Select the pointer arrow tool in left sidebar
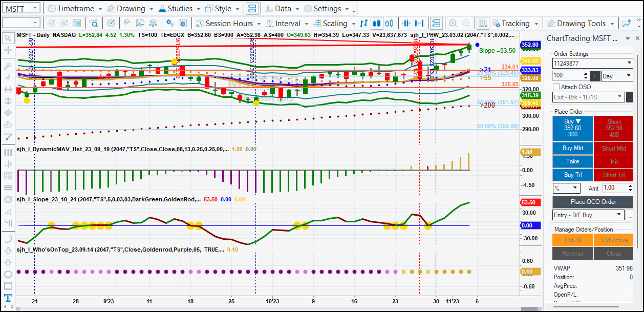 pos(8,38)
